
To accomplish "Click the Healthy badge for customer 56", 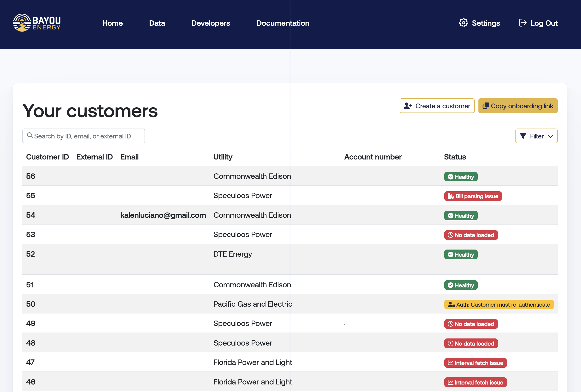I will click(461, 177).
